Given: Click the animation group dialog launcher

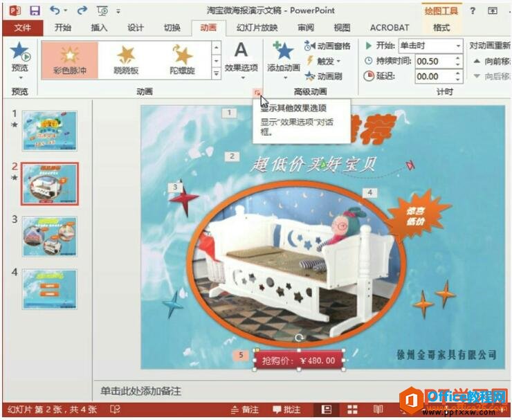Looking at the screenshot, I should pos(257,93).
